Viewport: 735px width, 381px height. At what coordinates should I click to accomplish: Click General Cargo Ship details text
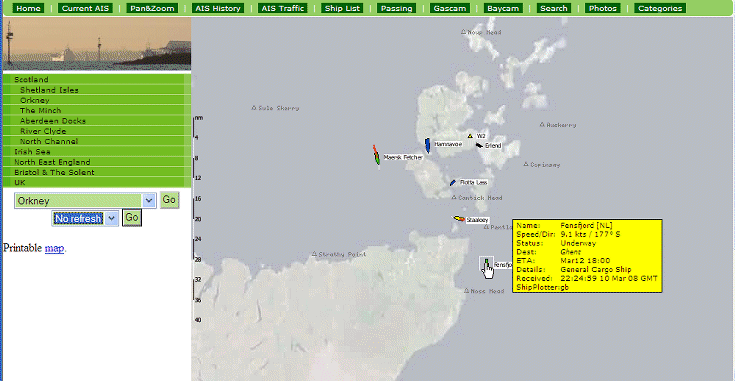[x=596, y=269]
